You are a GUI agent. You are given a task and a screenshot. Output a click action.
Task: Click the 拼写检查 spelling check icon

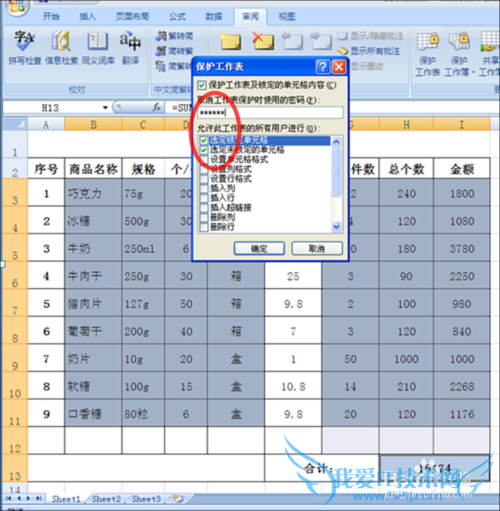(24, 41)
